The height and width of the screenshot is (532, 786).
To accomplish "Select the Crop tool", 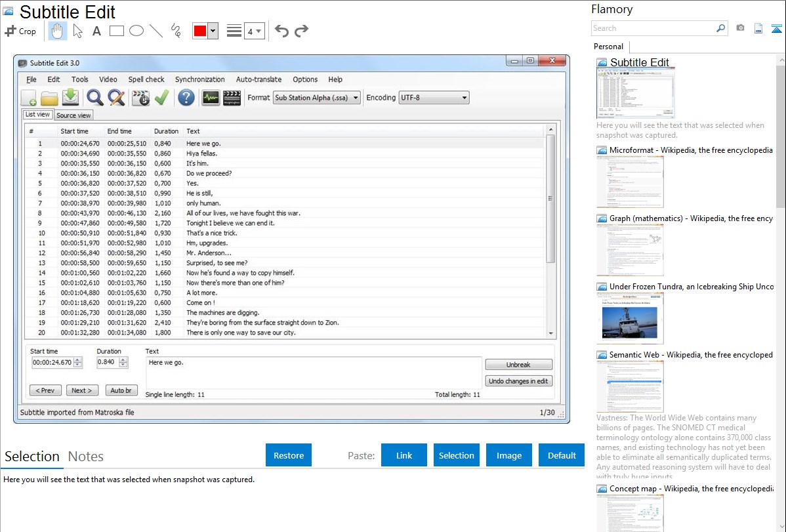I will tap(20, 31).
